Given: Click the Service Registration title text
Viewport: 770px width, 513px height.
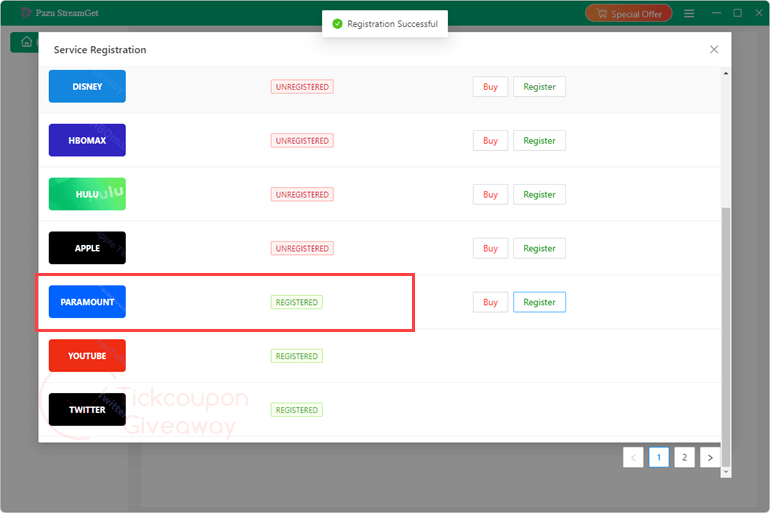Looking at the screenshot, I should click(x=100, y=50).
